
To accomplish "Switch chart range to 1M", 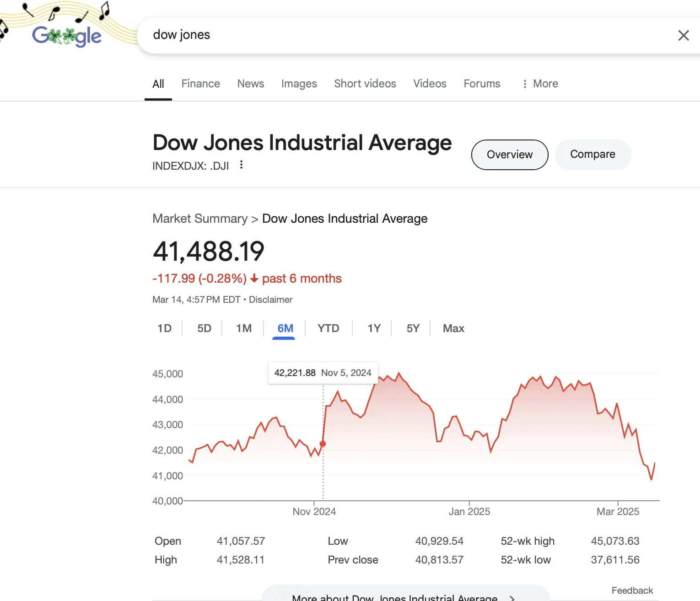I will point(244,328).
